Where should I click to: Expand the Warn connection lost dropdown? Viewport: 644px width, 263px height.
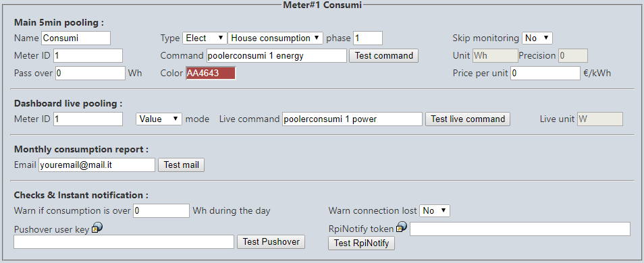click(435, 211)
